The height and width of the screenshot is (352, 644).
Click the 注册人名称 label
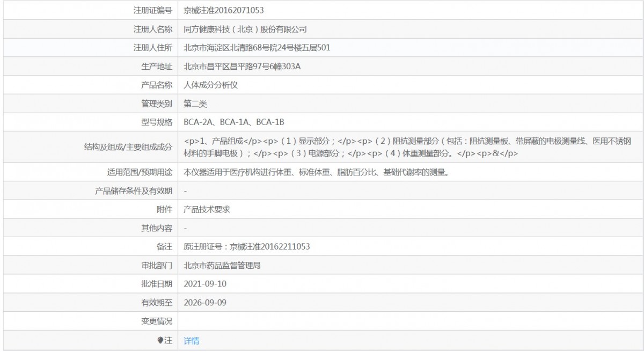pos(153,29)
